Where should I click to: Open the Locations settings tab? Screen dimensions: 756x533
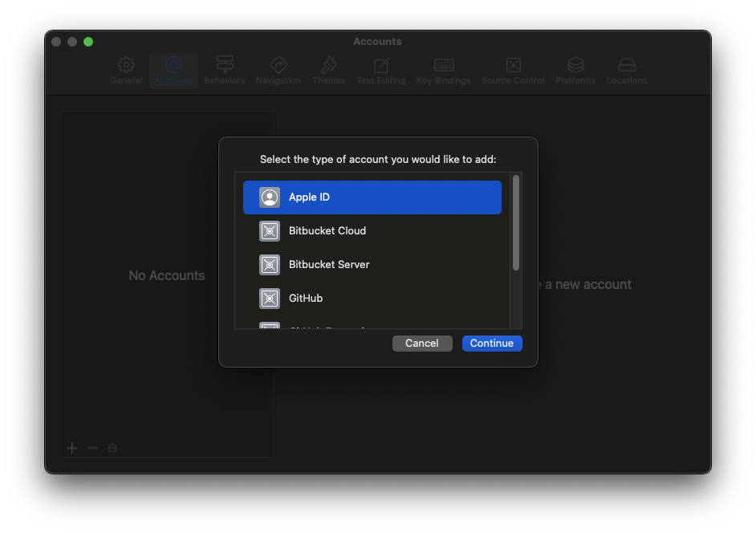click(627, 71)
